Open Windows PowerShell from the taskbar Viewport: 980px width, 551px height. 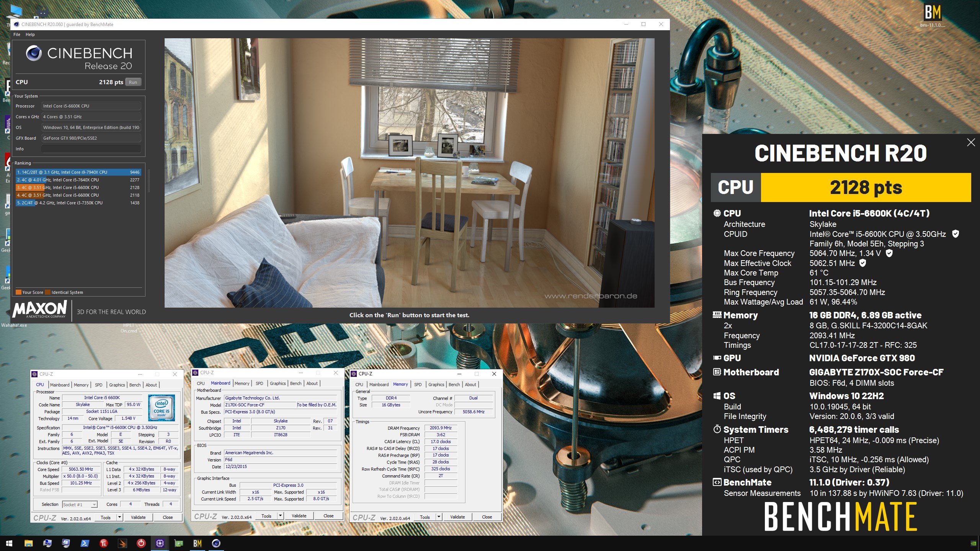click(x=85, y=543)
